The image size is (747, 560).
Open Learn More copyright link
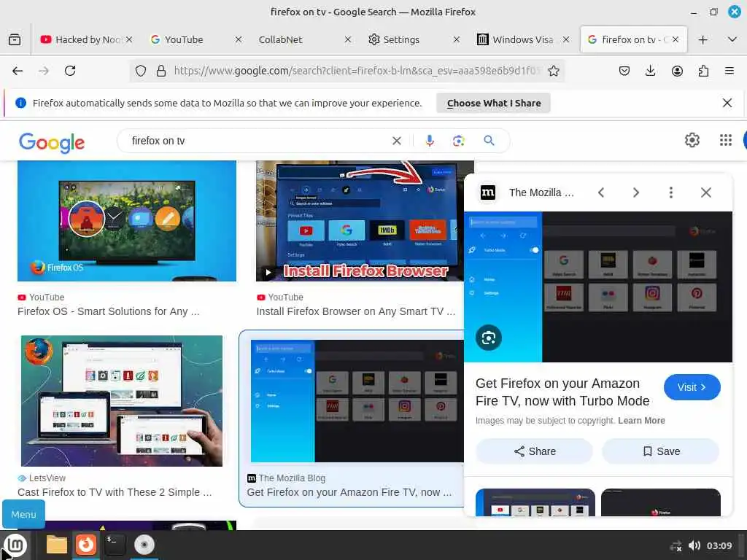click(x=641, y=421)
